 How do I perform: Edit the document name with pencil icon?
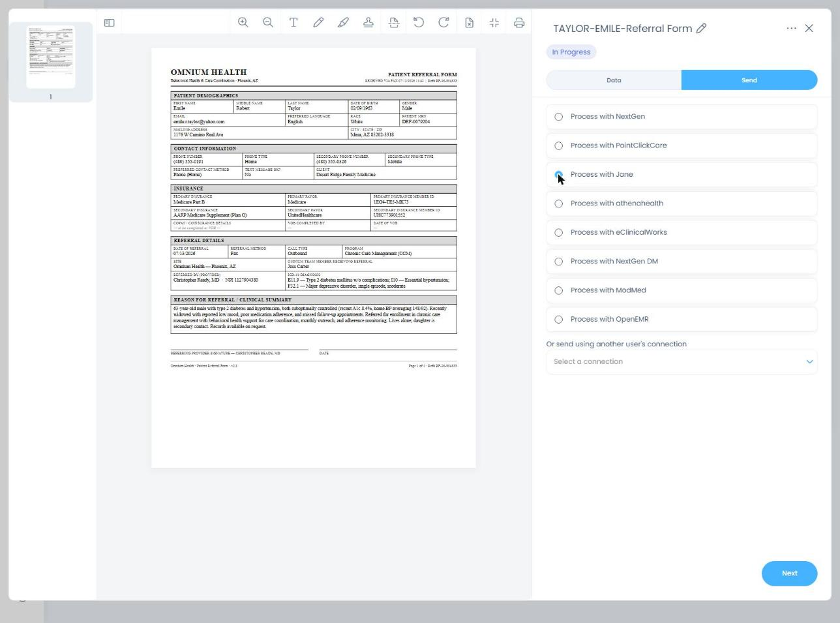point(702,28)
